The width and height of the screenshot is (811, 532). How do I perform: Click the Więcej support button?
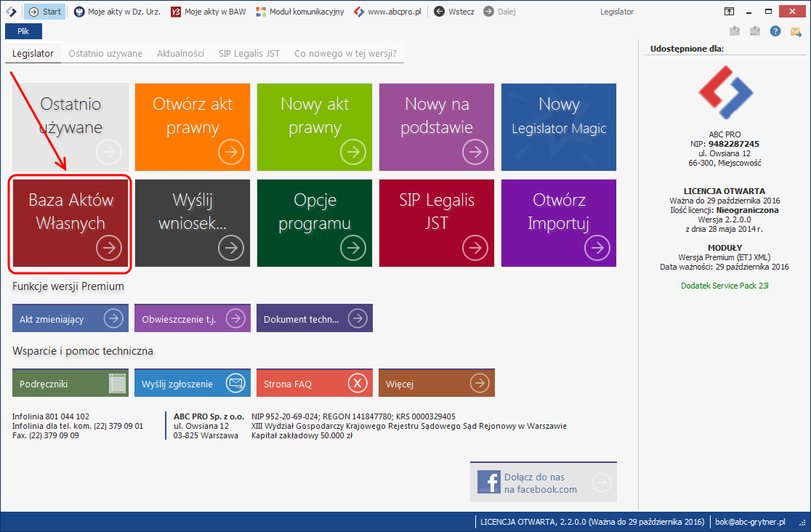437,383
